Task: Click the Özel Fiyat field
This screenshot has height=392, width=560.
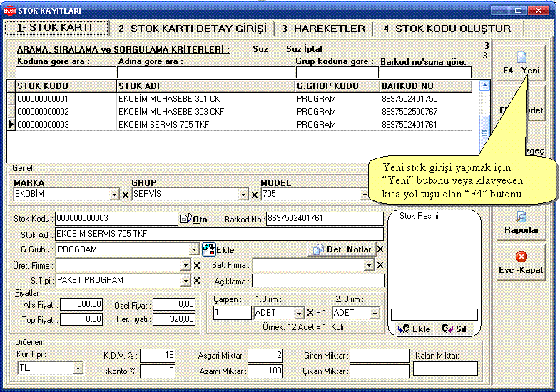Action: pyautogui.click(x=174, y=304)
